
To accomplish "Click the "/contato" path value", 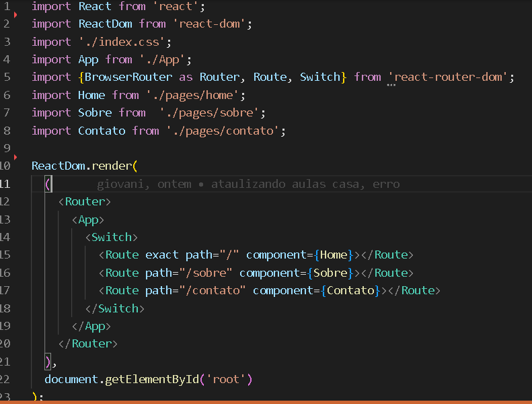I will pyautogui.click(x=213, y=290).
